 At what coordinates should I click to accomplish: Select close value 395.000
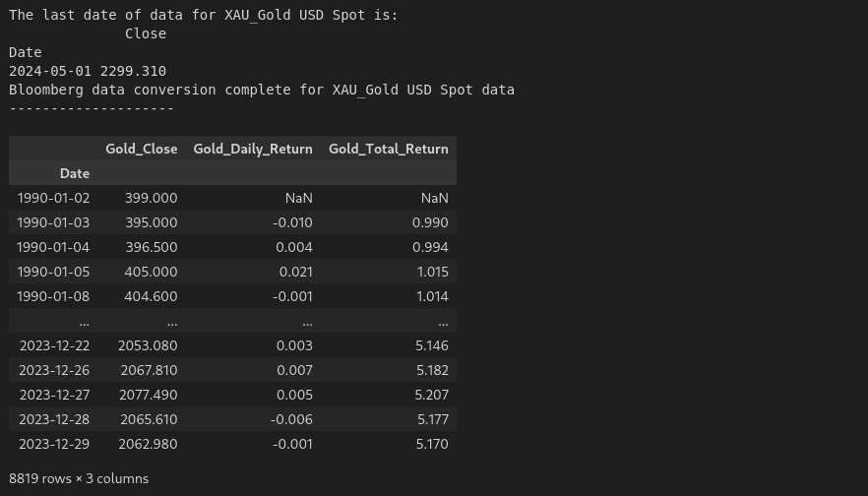click(x=152, y=222)
